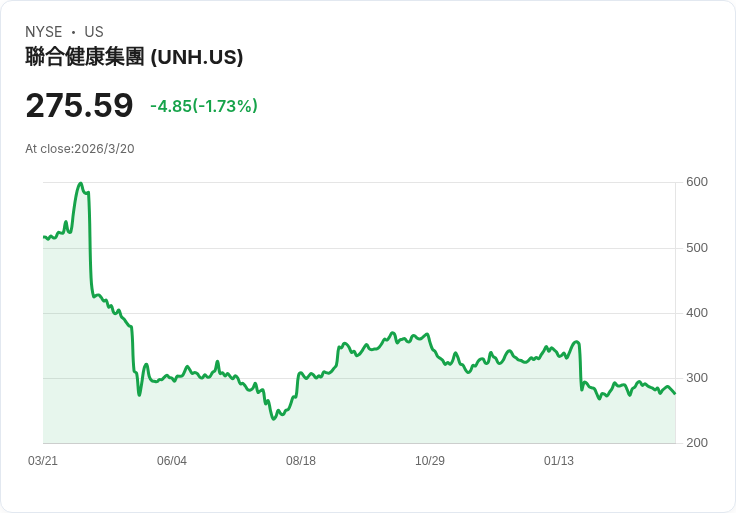Click the 01/13 date on x-axis
The image size is (736, 513).
[559, 461]
